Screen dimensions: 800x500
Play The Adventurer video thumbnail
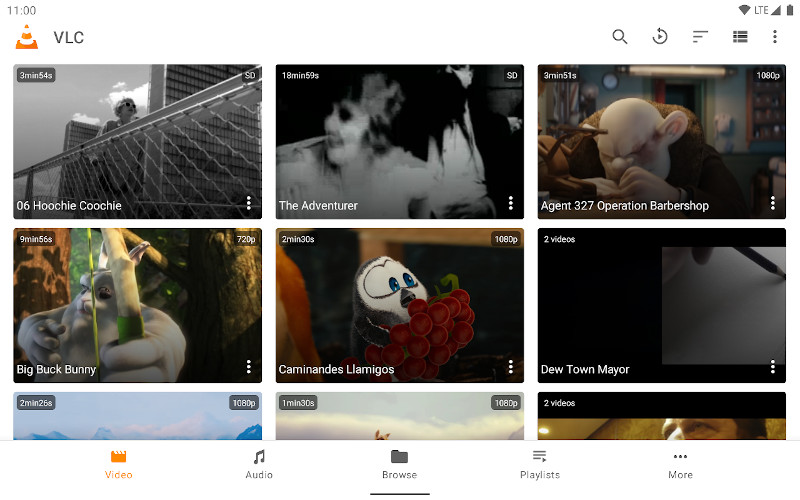coord(399,135)
